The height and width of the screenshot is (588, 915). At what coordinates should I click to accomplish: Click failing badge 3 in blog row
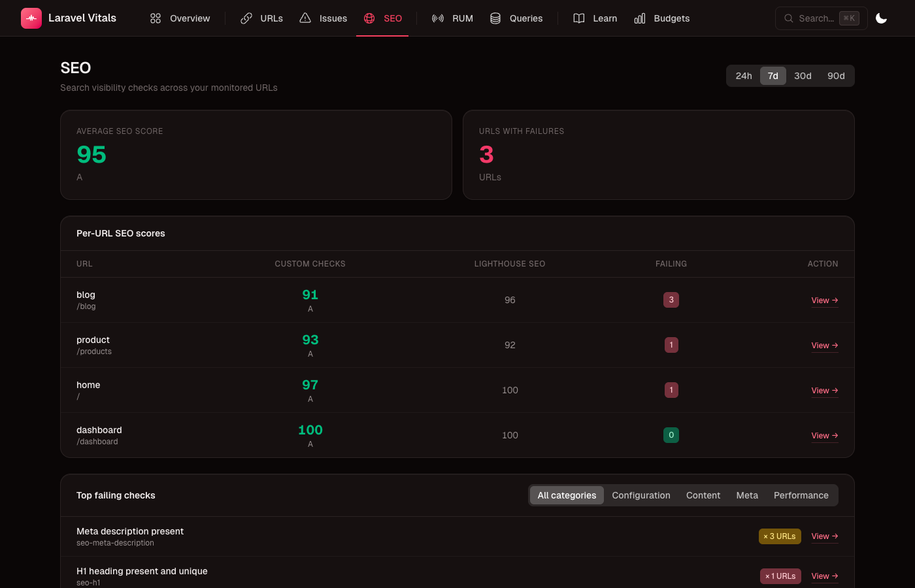pos(671,300)
